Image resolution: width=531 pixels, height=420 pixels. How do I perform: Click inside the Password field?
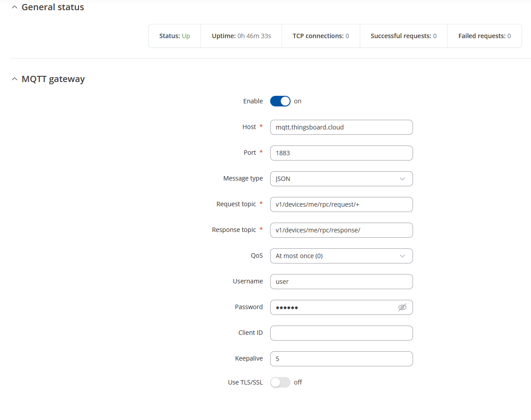click(x=333, y=307)
